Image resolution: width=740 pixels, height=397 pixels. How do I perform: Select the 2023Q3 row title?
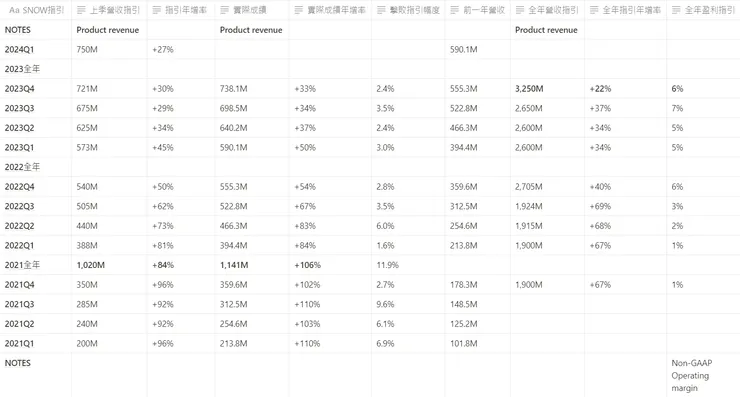coord(19,108)
